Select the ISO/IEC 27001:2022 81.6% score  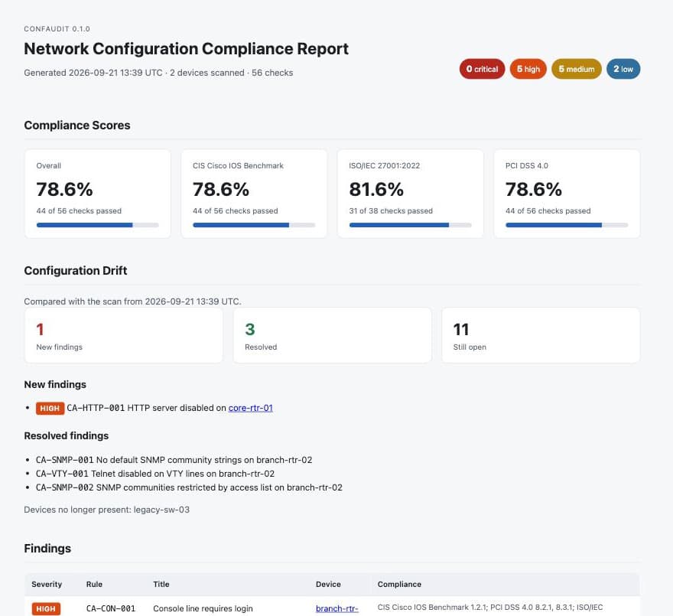point(376,190)
